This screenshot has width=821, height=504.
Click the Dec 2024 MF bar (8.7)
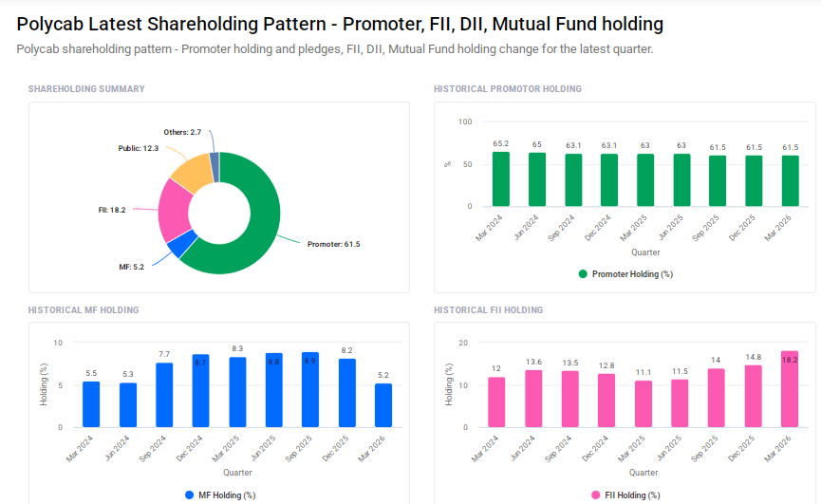coord(200,391)
